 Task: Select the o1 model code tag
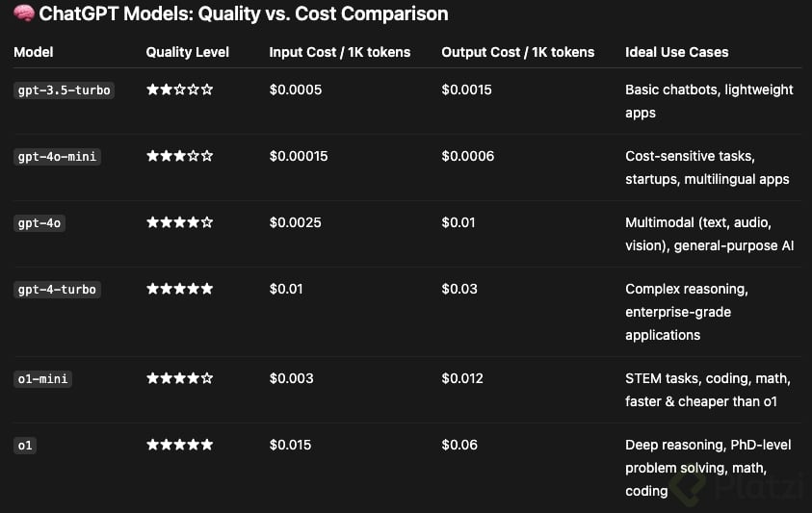[x=24, y=446]
